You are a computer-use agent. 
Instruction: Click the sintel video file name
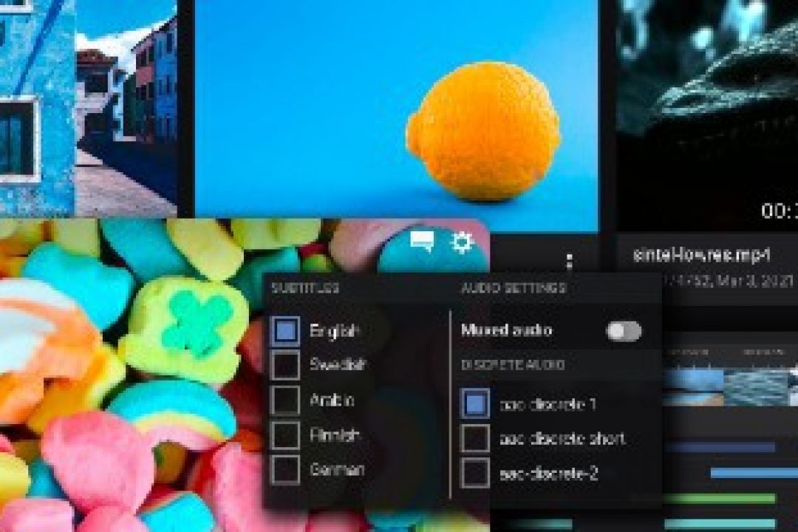tap(702, 255)
